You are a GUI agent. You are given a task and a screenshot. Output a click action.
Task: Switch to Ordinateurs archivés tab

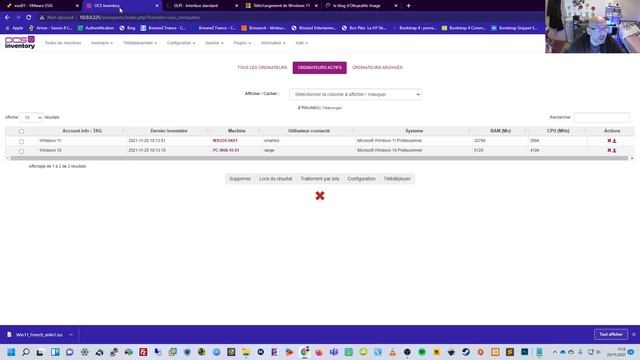click(x=377, y=68)
